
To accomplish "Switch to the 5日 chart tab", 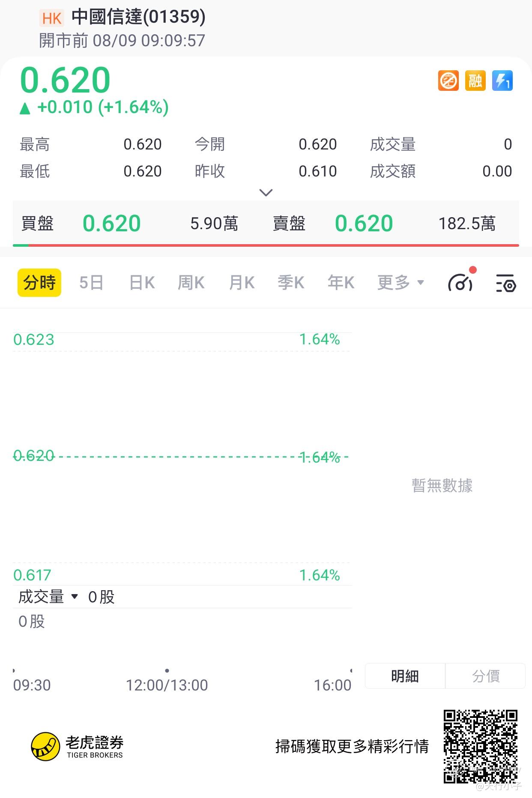I will (x=91, y=283).
